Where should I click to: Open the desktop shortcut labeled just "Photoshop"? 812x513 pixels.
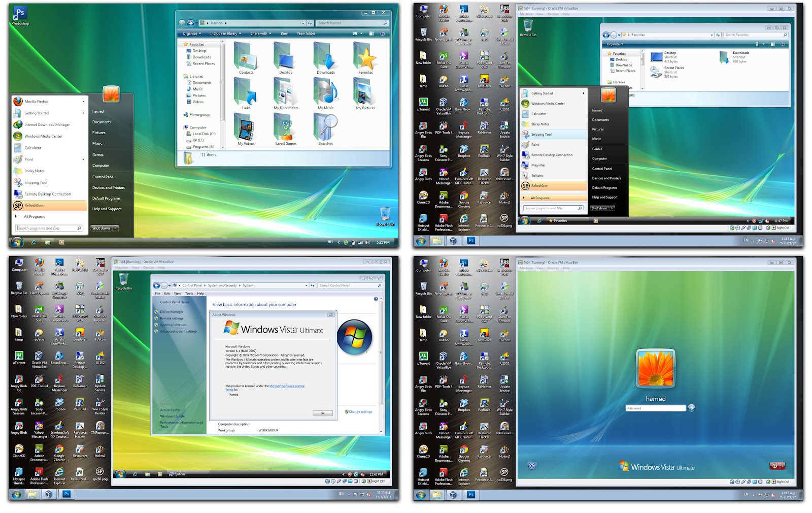coord(20,16)
